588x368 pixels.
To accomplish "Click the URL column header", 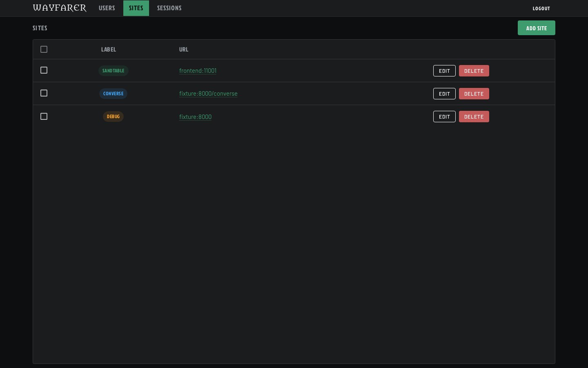I will coord(184,49).
